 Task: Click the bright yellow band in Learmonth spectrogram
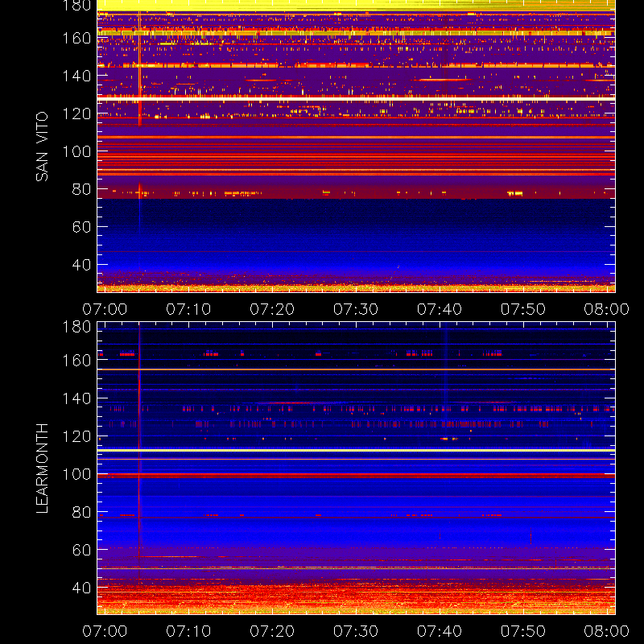point(356,451)
